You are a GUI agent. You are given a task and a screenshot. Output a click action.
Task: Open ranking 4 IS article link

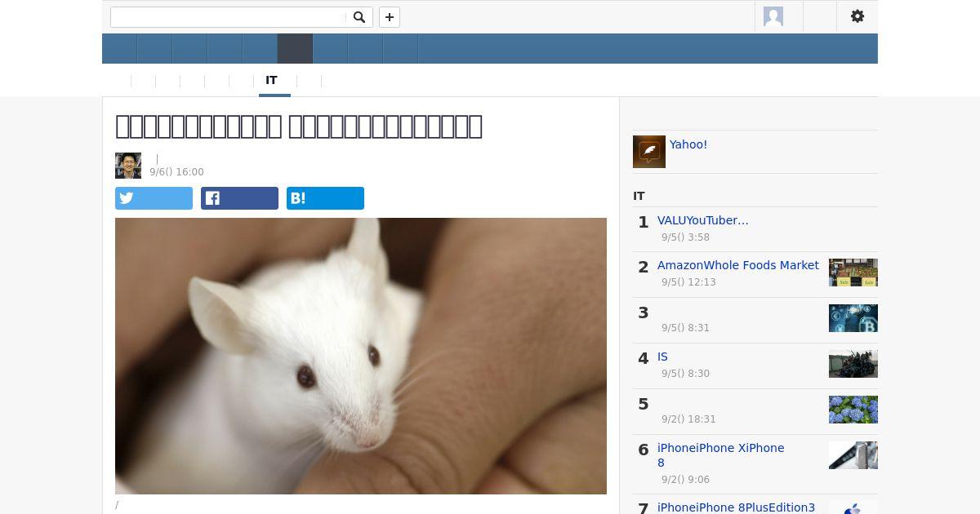point(662,357)
